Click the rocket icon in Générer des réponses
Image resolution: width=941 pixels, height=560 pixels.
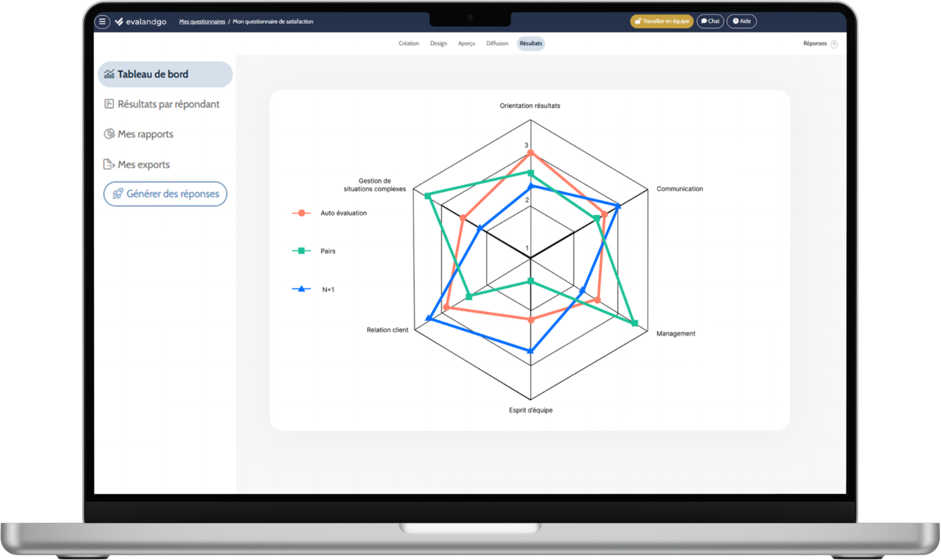tap(118, 194)
